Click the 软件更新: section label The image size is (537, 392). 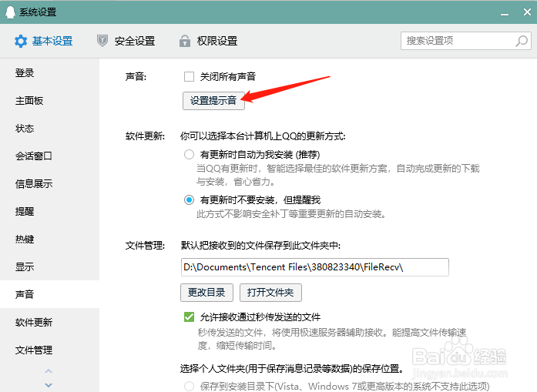click(x=145, y=136)
